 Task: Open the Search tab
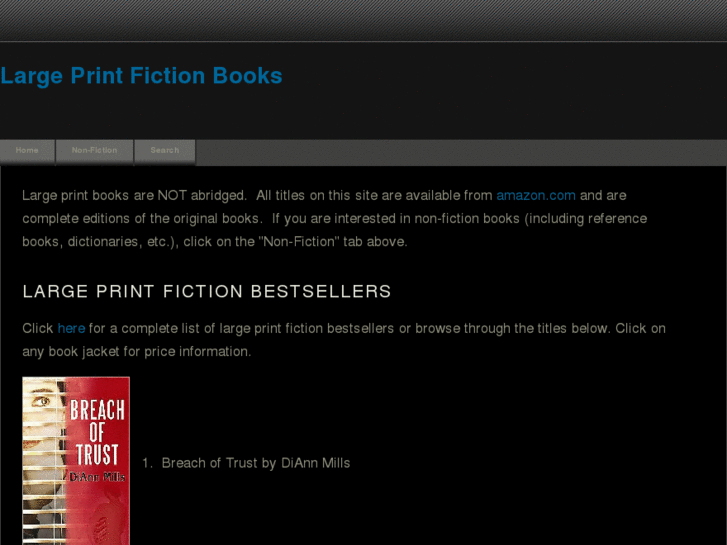tap(165, 150)
